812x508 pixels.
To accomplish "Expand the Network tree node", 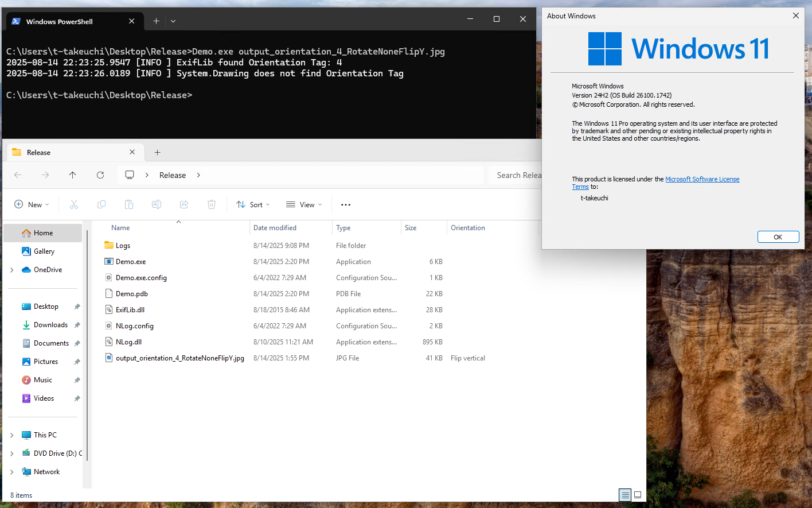I will [x=12, y=472].
